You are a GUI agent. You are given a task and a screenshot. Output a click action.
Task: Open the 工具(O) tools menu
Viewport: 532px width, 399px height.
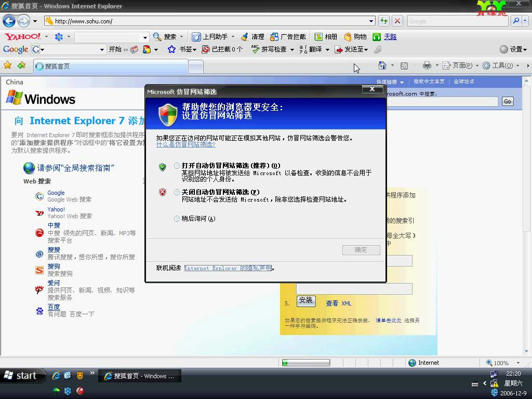501,65
